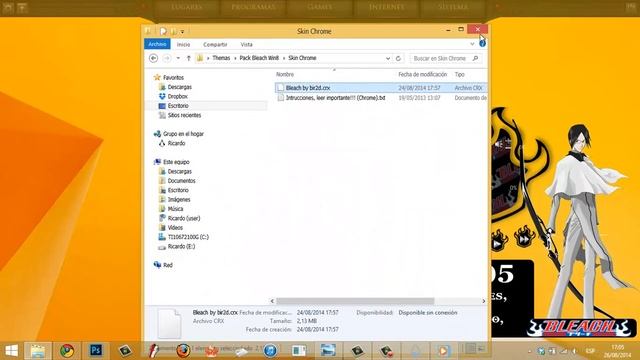This screenshot has height=360, width=640.
Task: Click the horizontal scrollbar thumb
Action: tap(355, 301)
